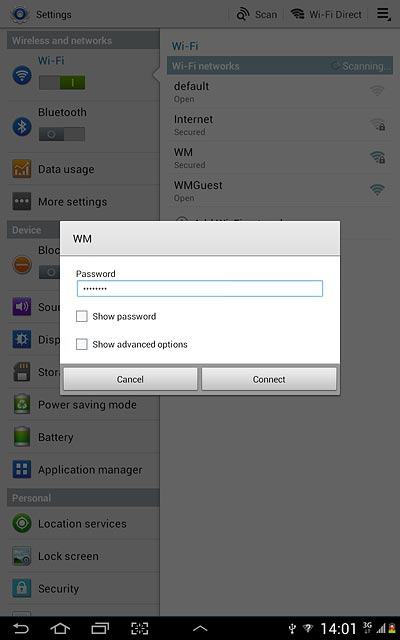Open Wi-Fi Direct from the top bar
400x640 pixels.
[x=326, y=14]
